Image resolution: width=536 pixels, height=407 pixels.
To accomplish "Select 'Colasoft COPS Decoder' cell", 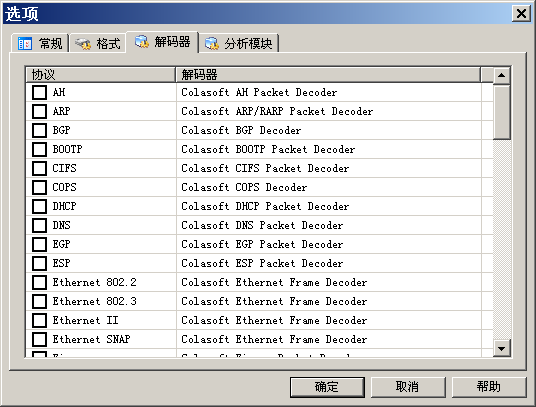I will (329, 187).
